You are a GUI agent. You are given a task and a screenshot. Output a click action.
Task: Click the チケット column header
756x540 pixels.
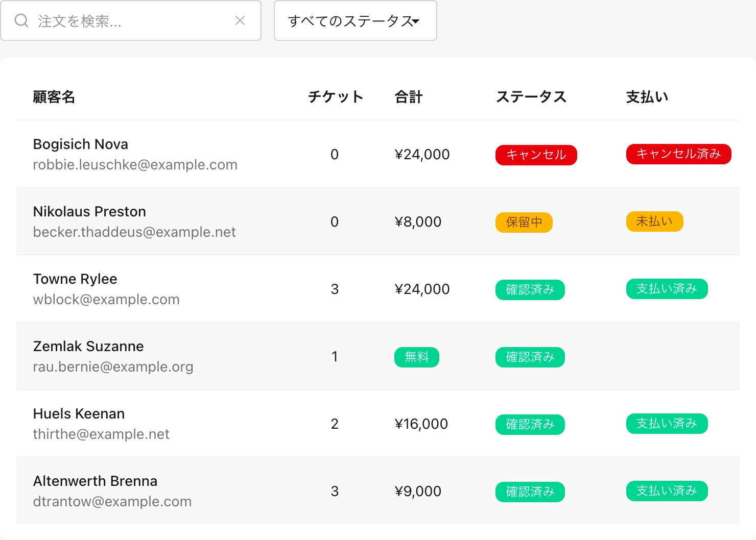pyautogui.click(x=336, y=97)
